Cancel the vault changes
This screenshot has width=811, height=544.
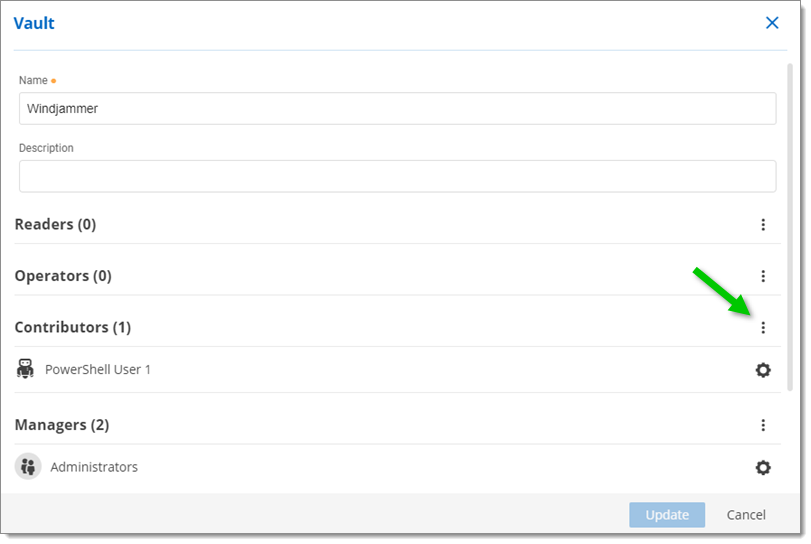(x=746, y=515)
